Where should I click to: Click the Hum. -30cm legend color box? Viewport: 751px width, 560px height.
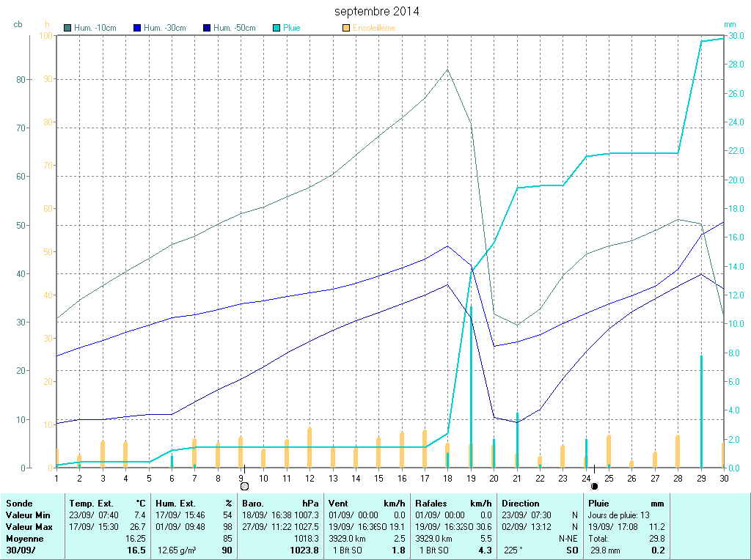tap(137, 28)
